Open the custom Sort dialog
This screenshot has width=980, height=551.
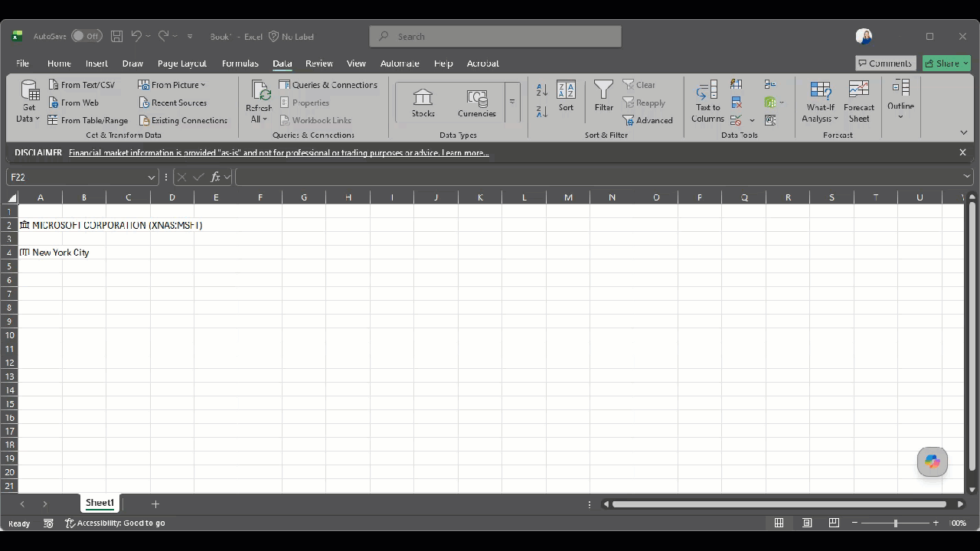[x=566, y=96]
